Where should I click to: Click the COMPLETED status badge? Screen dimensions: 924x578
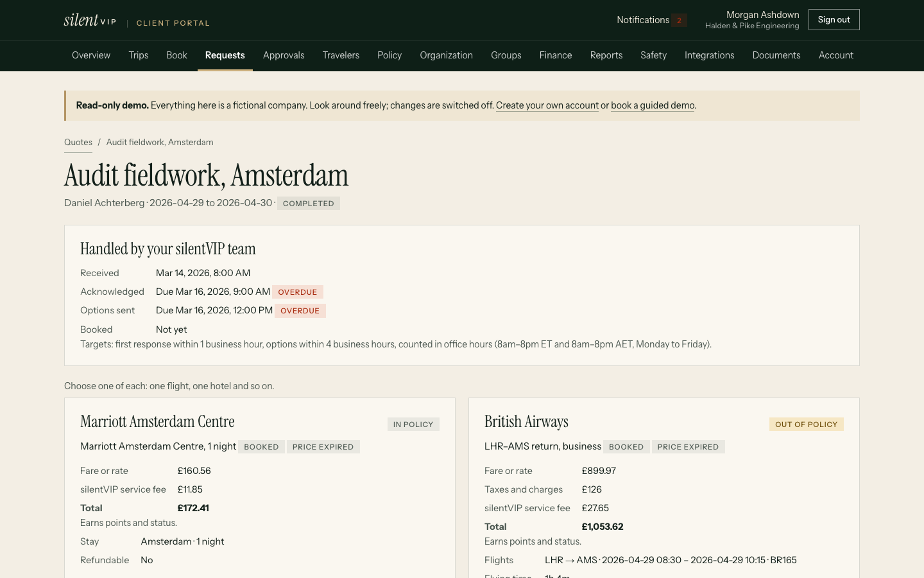[309, 204]
